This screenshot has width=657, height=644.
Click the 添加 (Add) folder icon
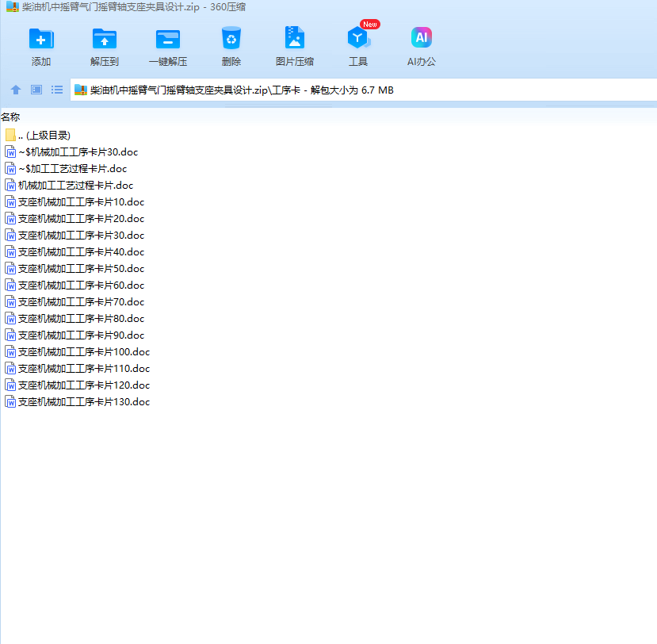point(41,39)
